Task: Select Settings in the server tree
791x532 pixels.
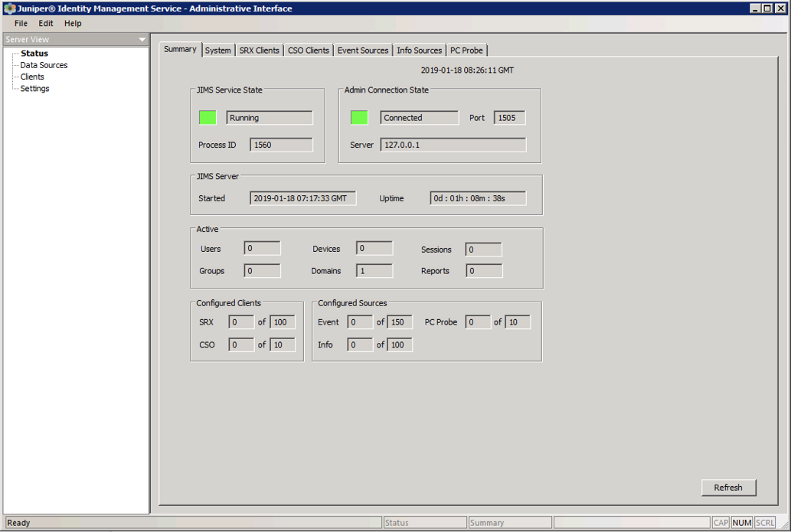Action: pos(34,88)
